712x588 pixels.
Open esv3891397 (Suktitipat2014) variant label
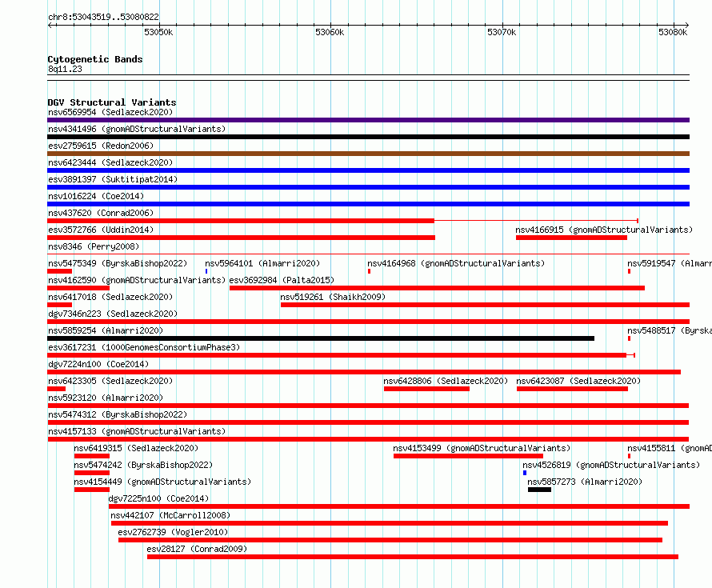[x=113, y=179]
